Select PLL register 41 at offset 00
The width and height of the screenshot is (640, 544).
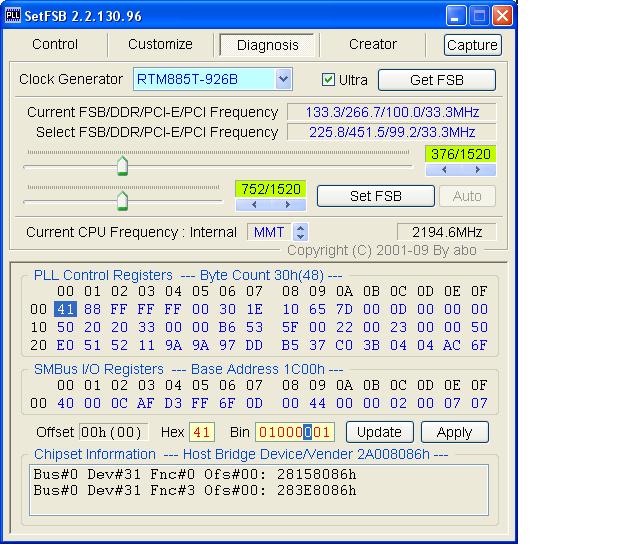[x=65, y=309]
